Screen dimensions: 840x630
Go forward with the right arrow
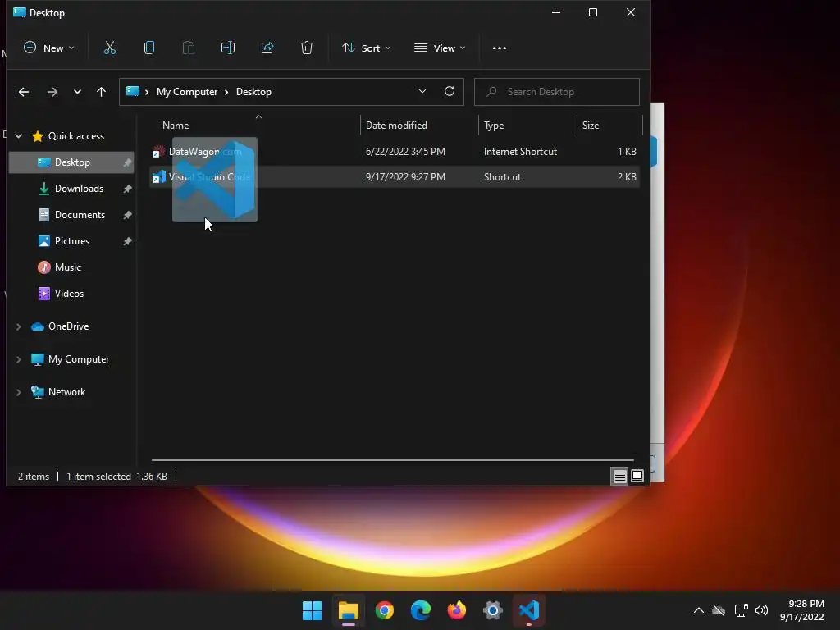pyautogui.click(x=52, y=92)
